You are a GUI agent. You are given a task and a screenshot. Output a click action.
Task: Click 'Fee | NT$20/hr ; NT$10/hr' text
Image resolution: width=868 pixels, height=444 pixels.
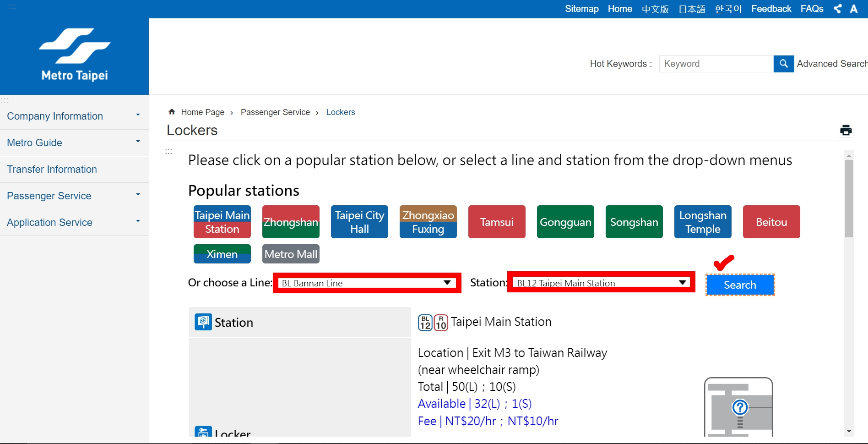coord(488,421)
